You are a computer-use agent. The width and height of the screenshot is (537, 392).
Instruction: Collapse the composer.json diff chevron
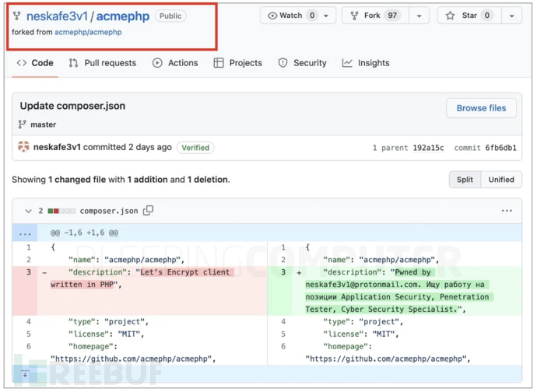point(28,211)
